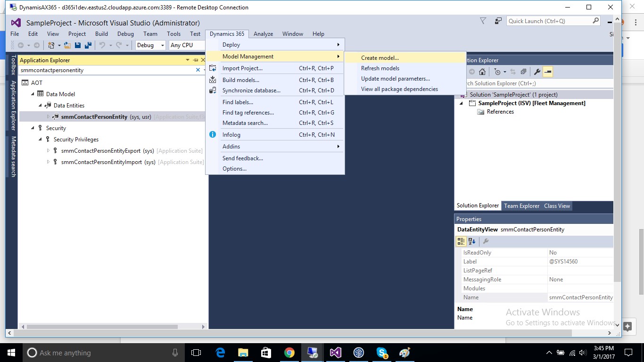Open Google Chrome from taskbar
This screenshot has width=644, height=362.
(x=289, y=353)
